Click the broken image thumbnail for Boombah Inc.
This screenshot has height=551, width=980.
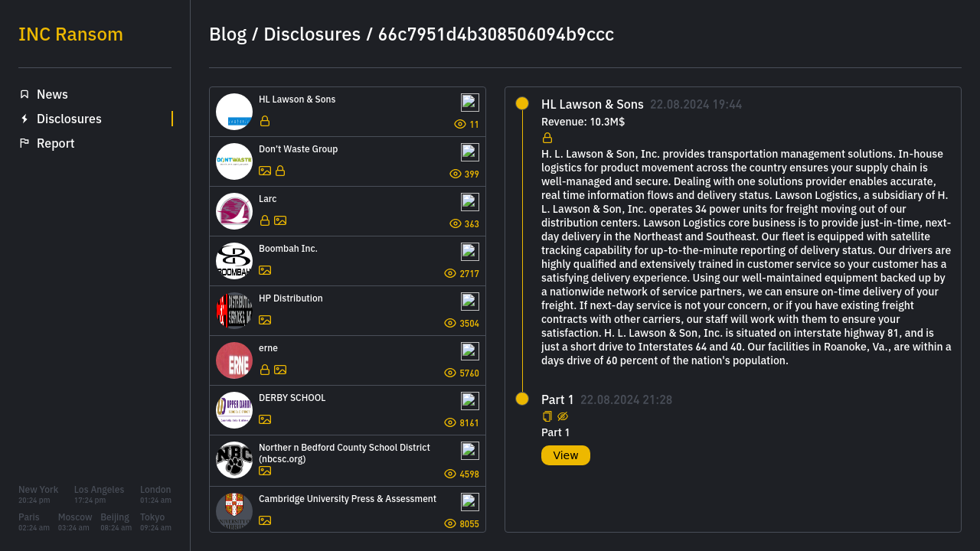[470, 252]
